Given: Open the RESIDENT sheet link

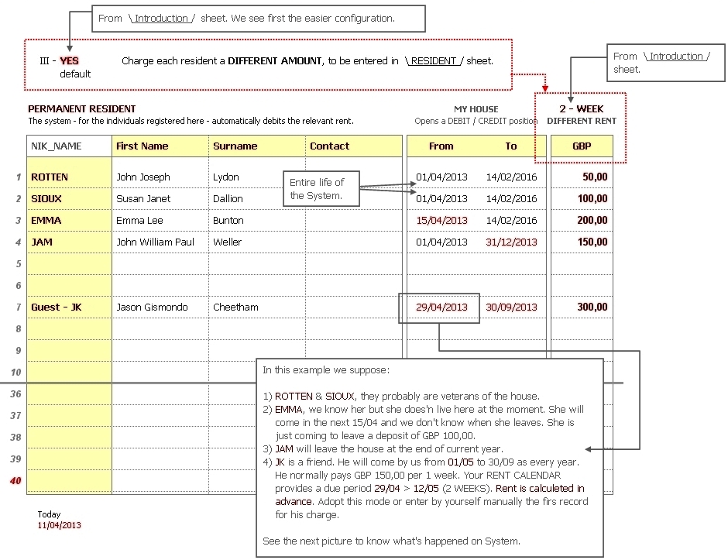Looking at the screenshot, I should (434, 61).
